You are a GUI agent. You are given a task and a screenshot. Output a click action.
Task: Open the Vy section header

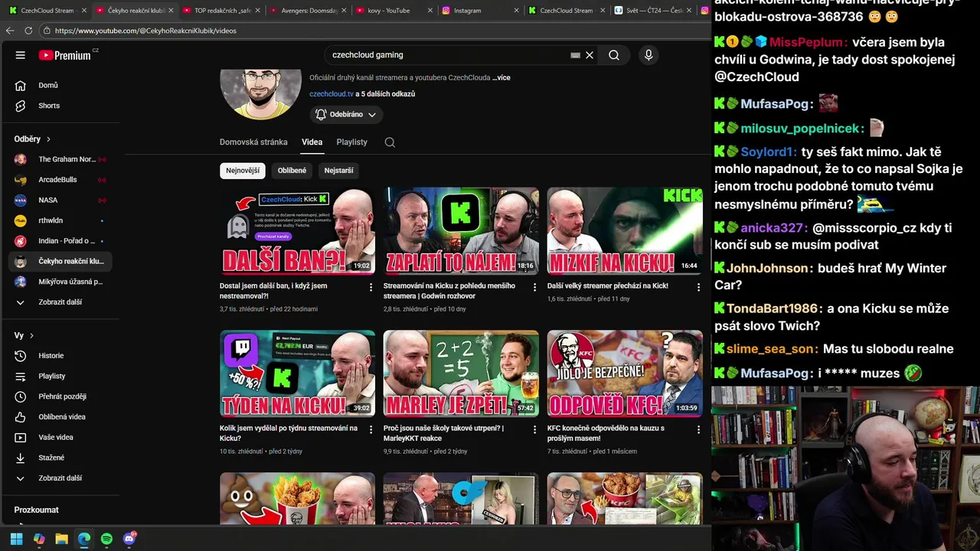pos(24,335)
